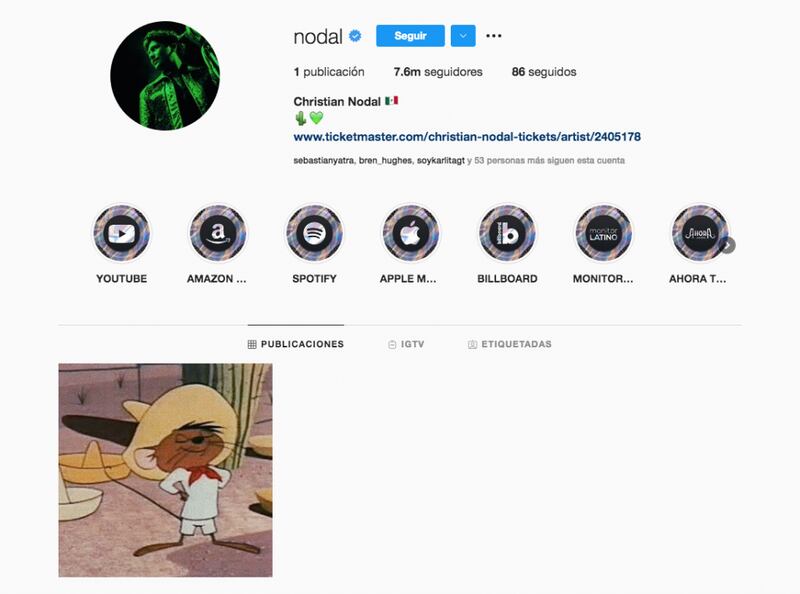The image size is (800, 594).
Task: View the 86 seguidos list
Action: [x=544, y=72]
